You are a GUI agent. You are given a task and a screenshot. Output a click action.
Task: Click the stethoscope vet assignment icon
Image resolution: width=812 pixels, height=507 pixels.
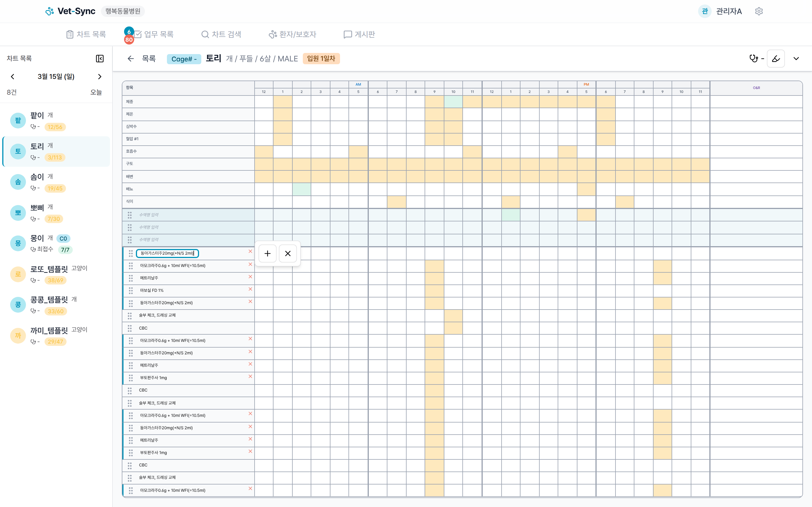click(x=754, y=58)
